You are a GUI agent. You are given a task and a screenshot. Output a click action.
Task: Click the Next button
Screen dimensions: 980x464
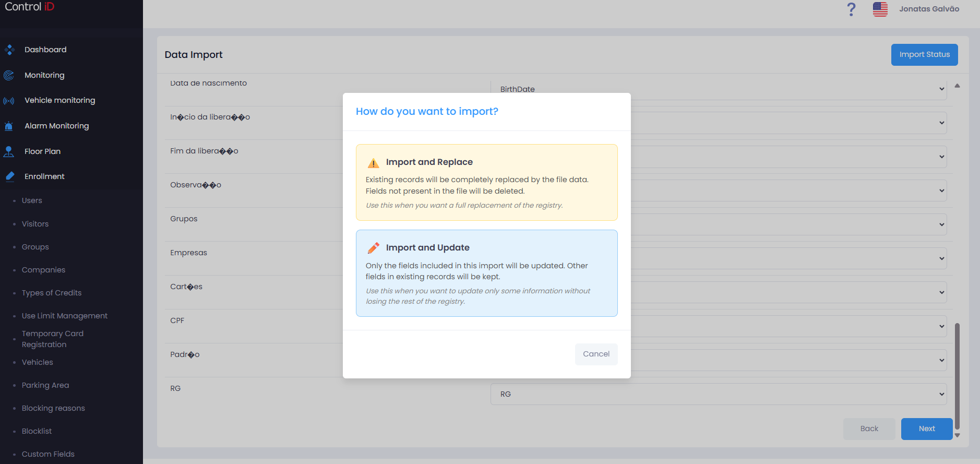927,429
